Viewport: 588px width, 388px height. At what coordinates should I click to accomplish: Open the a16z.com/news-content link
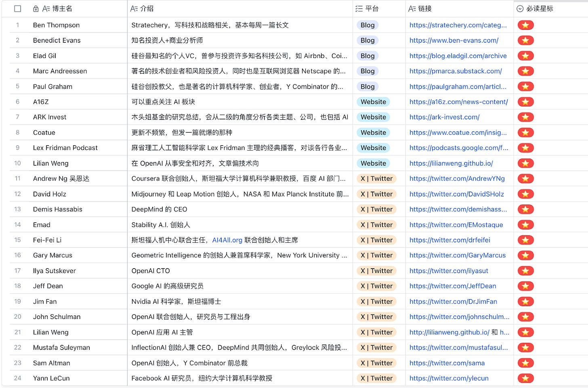point(459,102)
